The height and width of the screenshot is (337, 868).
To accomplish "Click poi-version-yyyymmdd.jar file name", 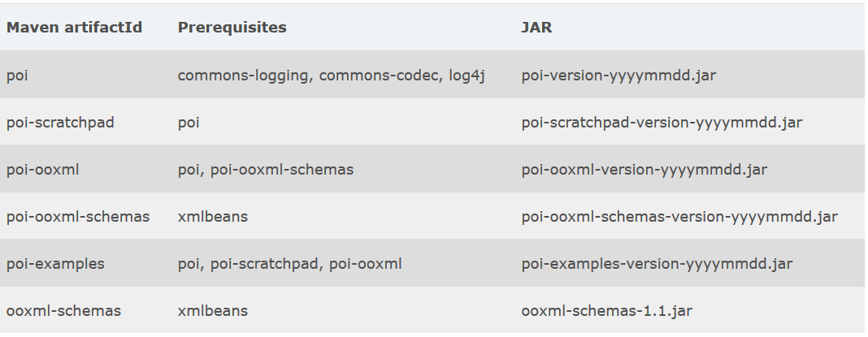I will point(618,76).
